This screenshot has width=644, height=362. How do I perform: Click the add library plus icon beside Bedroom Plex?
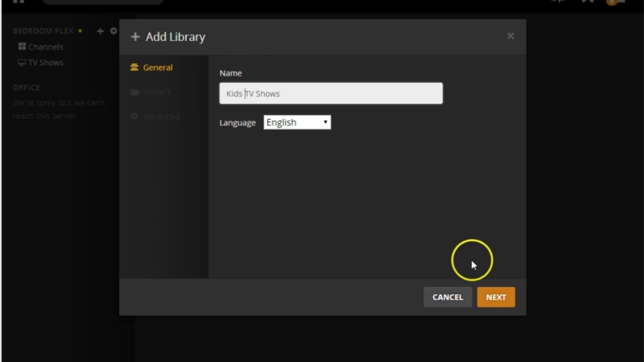coord(100,31)
